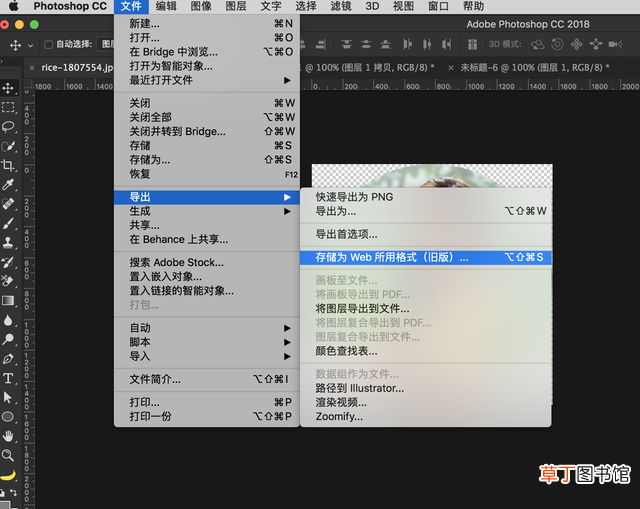Choose 存储为... in file menu
Screen dimensions: 640x509
tap(207, 160)
